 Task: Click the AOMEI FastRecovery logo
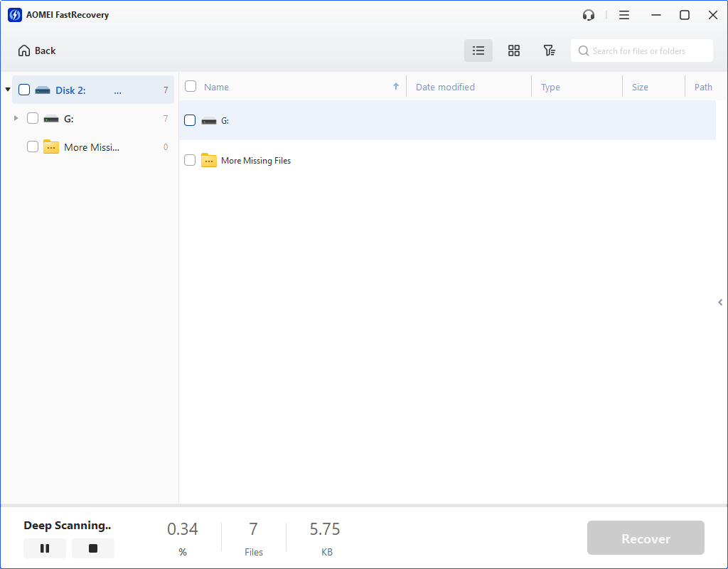click(14, 14)
